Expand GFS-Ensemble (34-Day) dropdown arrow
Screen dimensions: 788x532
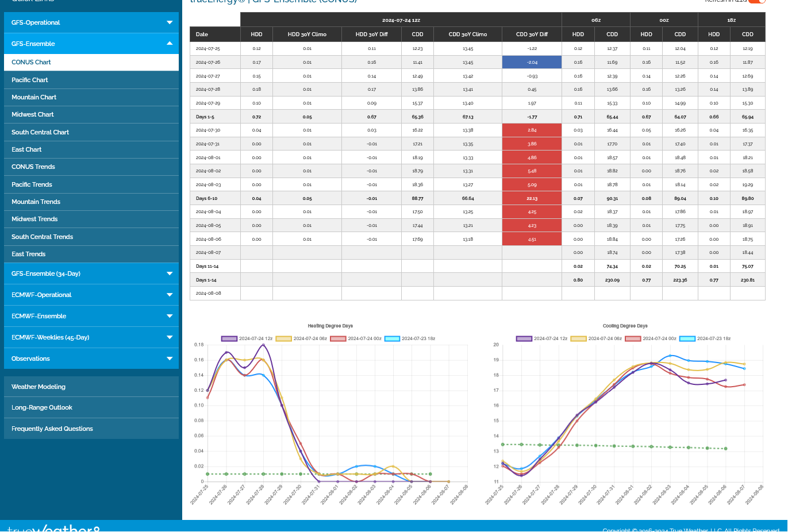(170, 273)
